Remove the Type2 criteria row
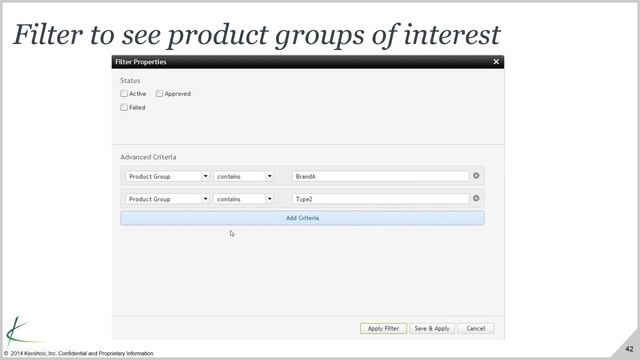The width and height of the screenshot is (640, 360). coord(476,198)
